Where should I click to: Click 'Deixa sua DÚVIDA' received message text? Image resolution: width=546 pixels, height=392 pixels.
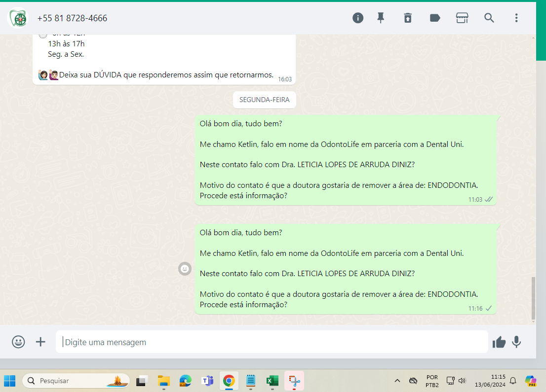[166, 75]
